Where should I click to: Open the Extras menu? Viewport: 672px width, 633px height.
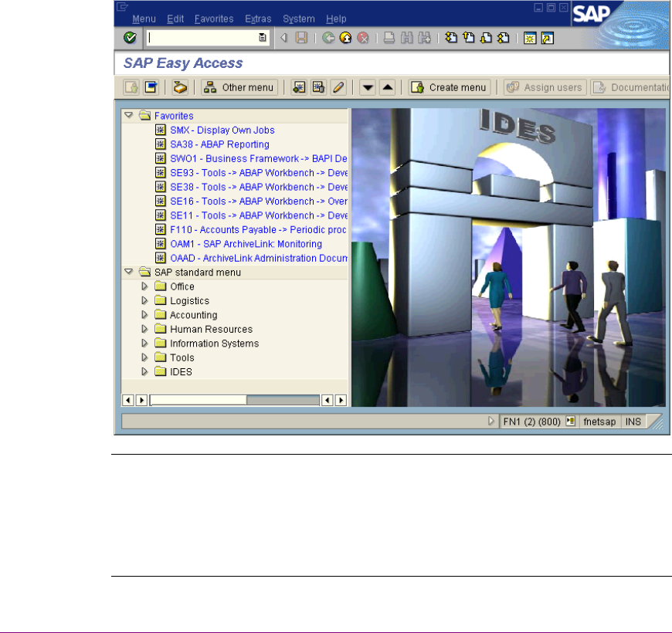258,19
